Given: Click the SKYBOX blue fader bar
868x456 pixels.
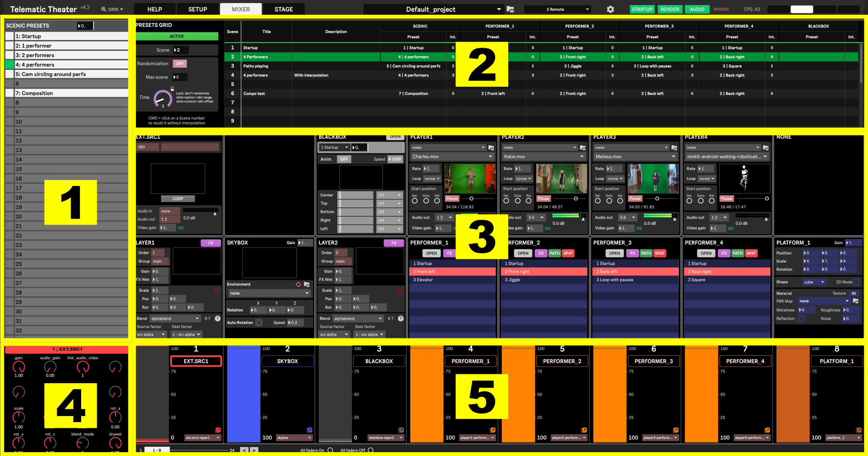Looking at the screenshot, I should 243,394.
